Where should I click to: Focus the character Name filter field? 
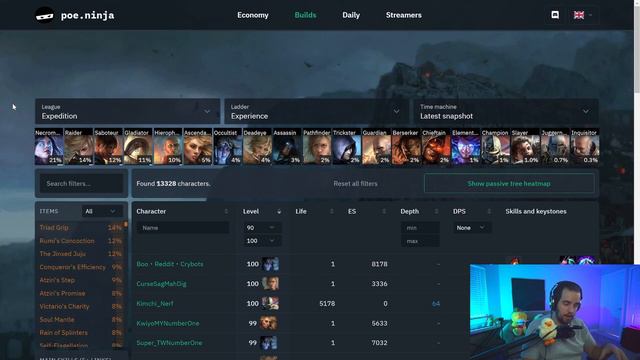(182, 228)
